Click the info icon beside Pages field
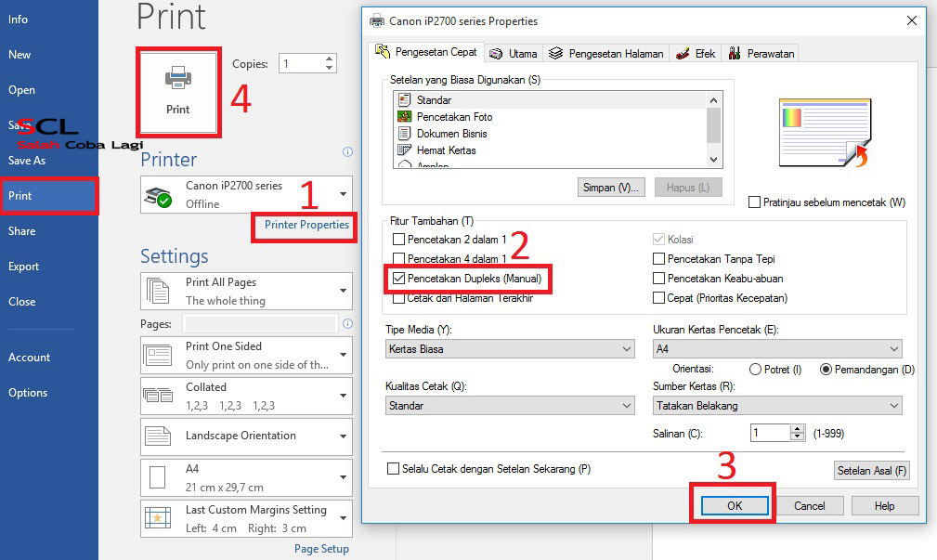Image resolution: width=937 pixels, height=560 pixels. 347,324
